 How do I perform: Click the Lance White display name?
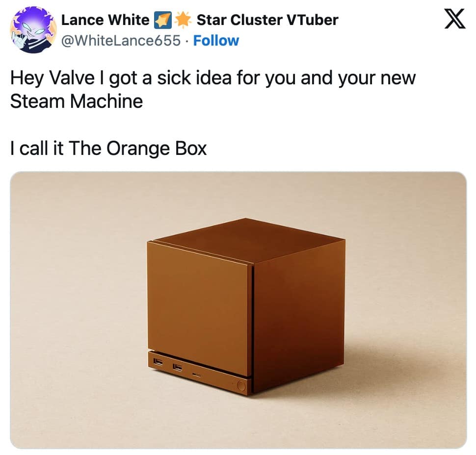(106, 20)
